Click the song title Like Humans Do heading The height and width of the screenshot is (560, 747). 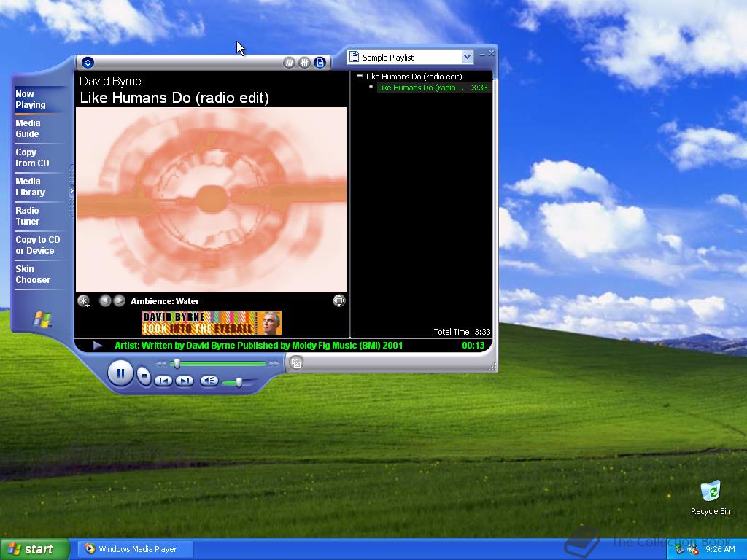point(174,98)
